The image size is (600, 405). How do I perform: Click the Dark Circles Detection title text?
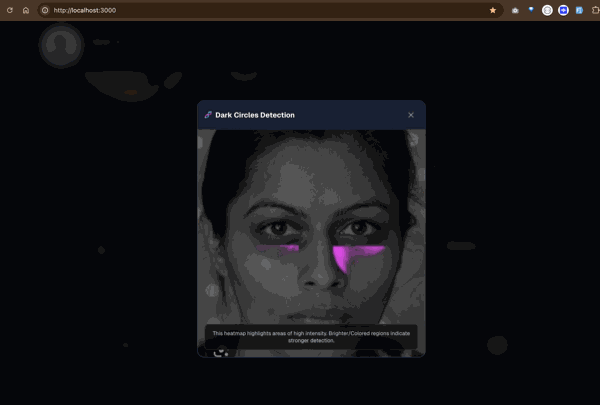pos(255,115)
